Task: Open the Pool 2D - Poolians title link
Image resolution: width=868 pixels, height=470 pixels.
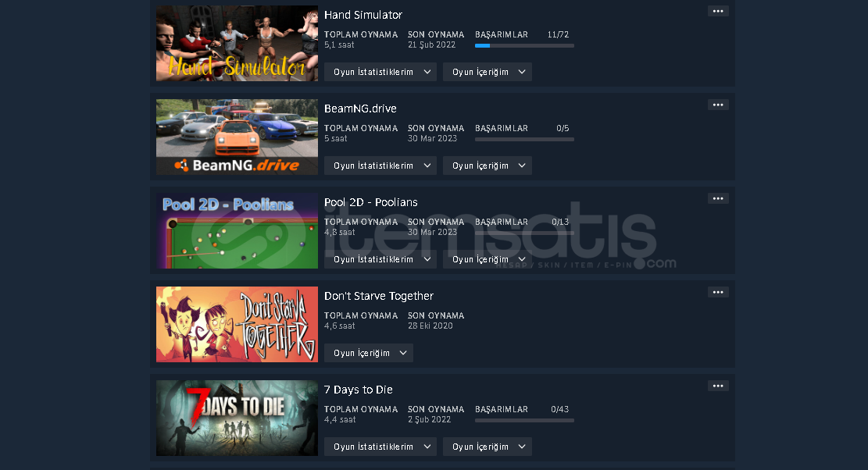Action: (x=371, y=202)
